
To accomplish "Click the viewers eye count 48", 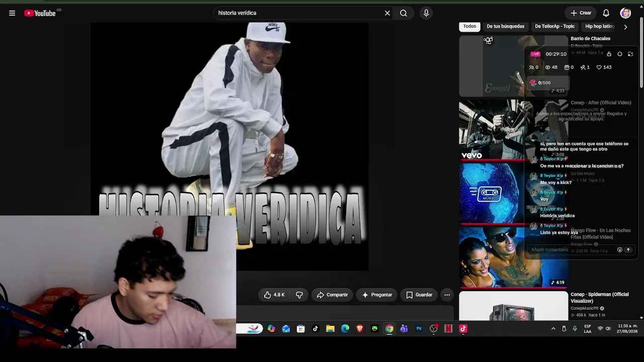I will [551, 67].
